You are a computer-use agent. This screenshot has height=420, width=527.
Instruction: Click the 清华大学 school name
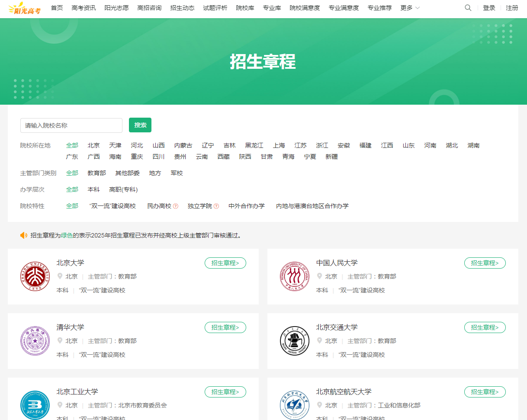70,327
